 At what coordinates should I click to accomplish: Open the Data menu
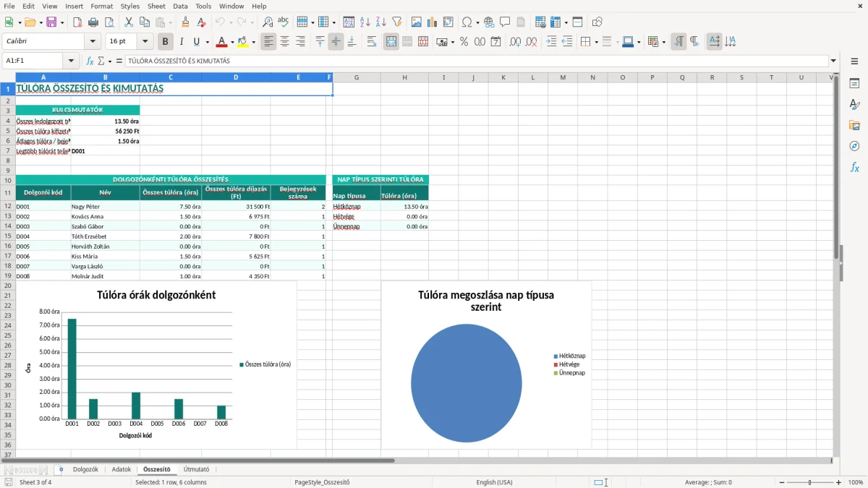[180, 6]
